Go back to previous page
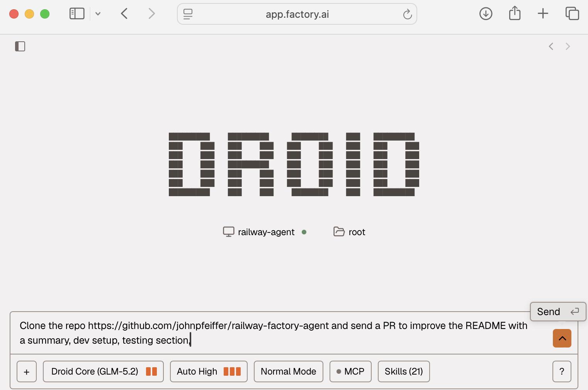 tap(124, 14)
